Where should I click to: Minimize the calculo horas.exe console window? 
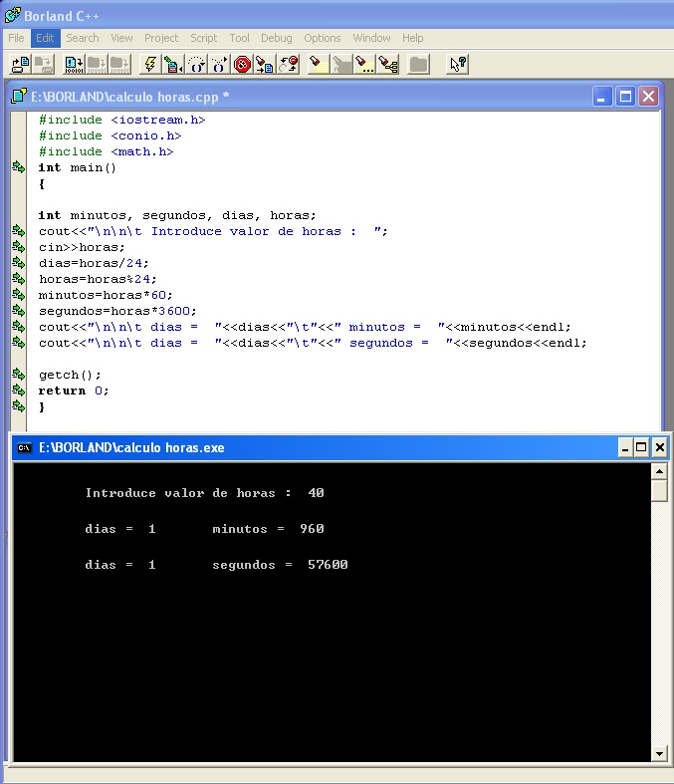625,447
